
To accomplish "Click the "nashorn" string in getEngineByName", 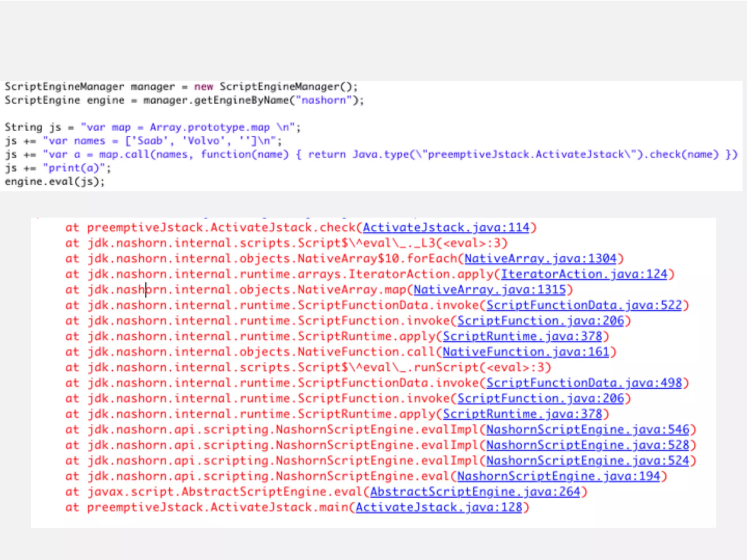I will pyautogui.click(x=323, y=100).
